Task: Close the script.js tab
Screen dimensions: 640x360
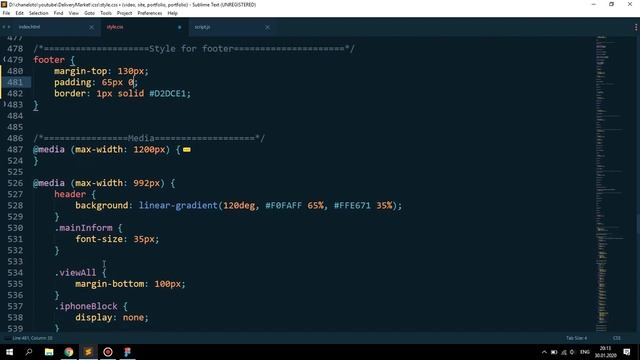Action: click(267, 27)
